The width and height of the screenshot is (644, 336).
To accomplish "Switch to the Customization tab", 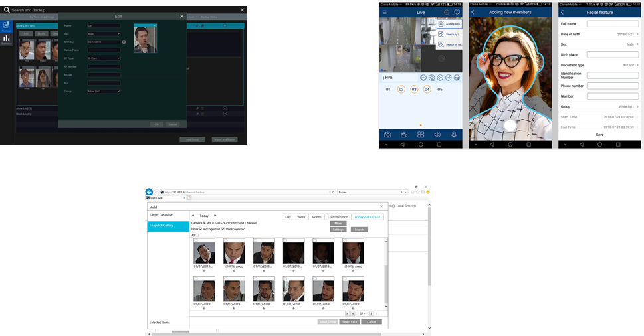I will coord(338,217).
